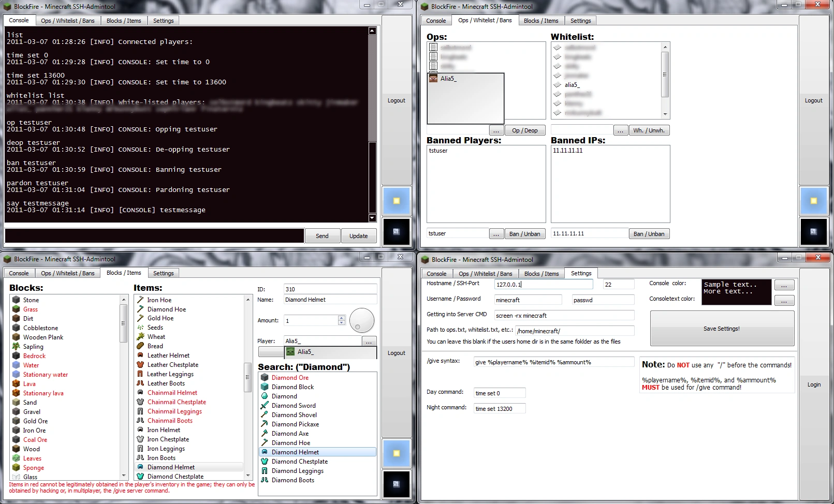Click the Wh. / Unwh. button
The height and width of the screenshot is (504, 834).
click(x=649, y=130)
